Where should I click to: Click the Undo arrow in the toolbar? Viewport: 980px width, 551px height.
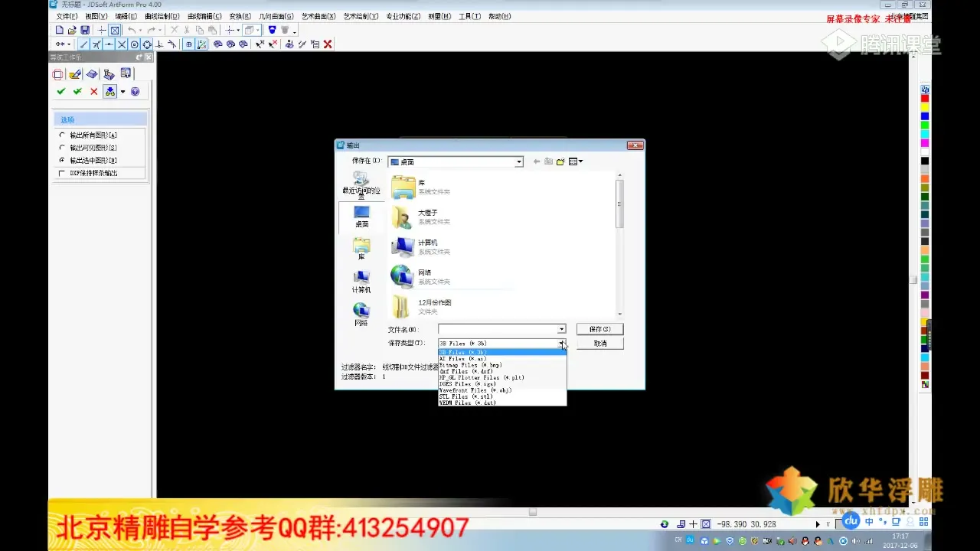click(x=130, y=29)
